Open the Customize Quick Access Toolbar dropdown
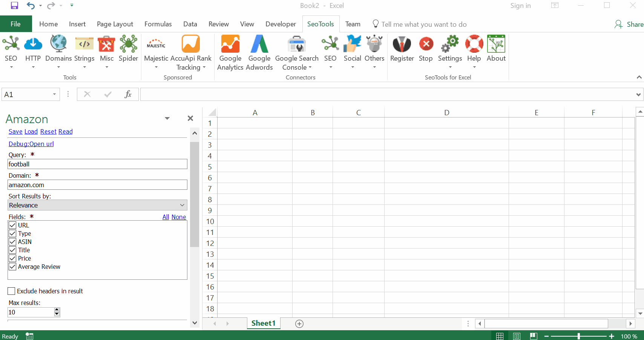Image resolution: width=644 pixels, height=340 pixels. (72, 5)
